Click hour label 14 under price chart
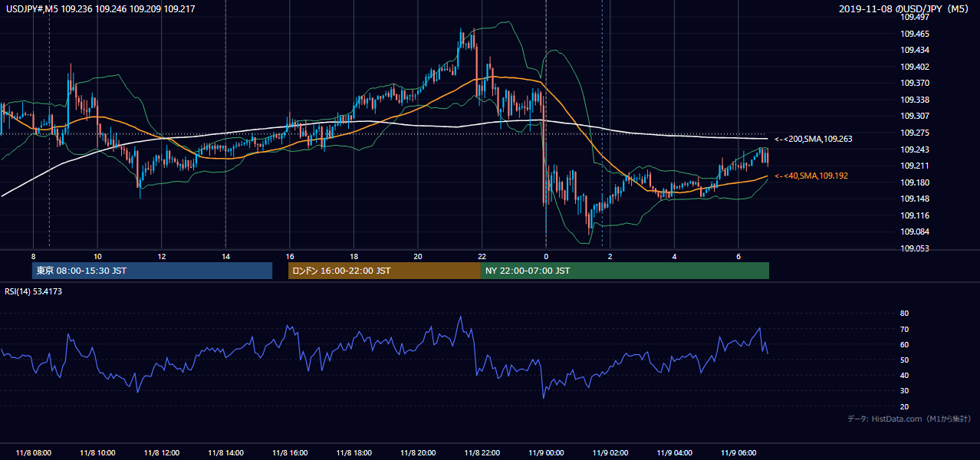Screen dimensions: 980x460 point(225,256)
